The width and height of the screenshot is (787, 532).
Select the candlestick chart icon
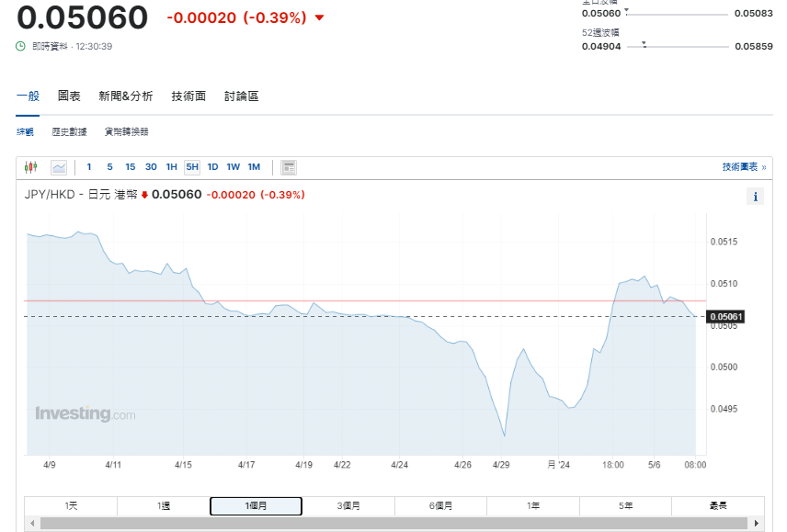coord(30,167)
